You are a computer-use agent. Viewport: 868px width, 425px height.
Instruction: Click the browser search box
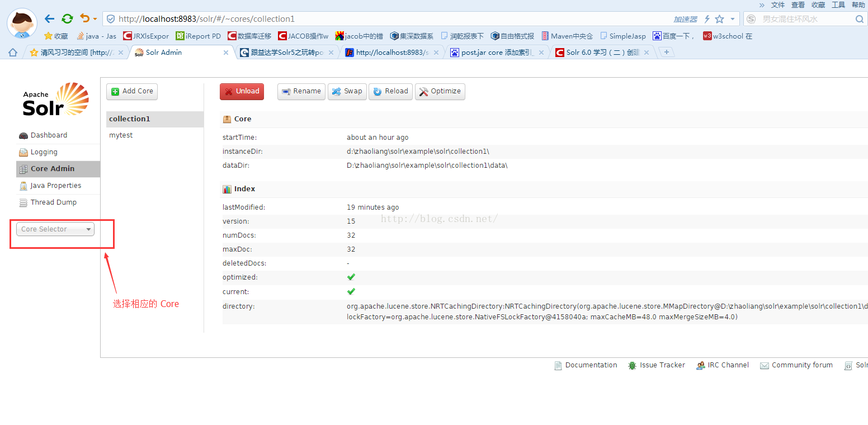805,19
